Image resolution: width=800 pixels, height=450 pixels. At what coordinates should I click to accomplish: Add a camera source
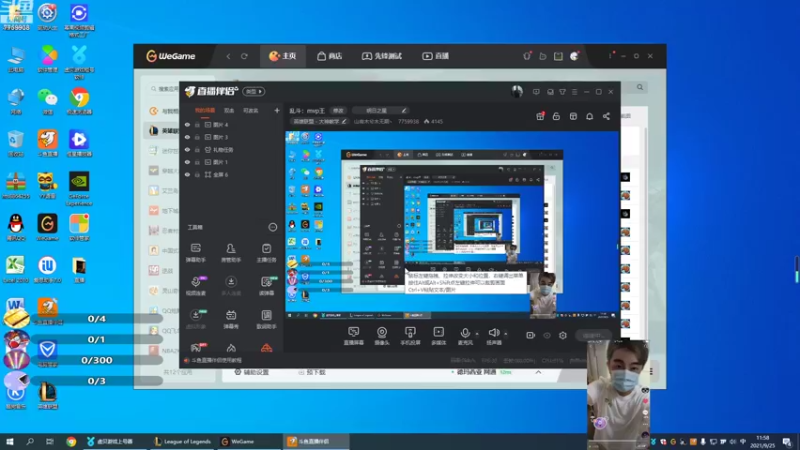pyautogui.click(x=382, y=336)
